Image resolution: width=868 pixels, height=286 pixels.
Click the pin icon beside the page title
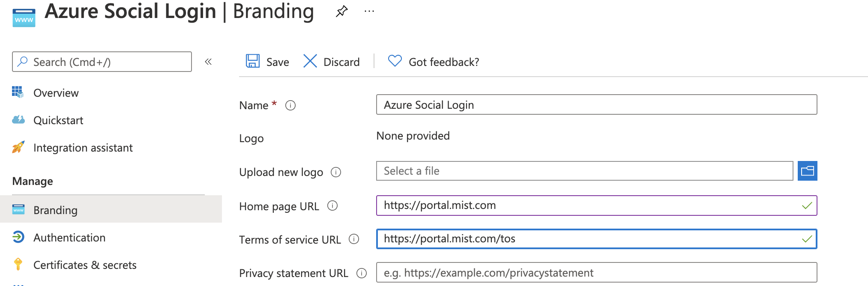pos(341,12)
